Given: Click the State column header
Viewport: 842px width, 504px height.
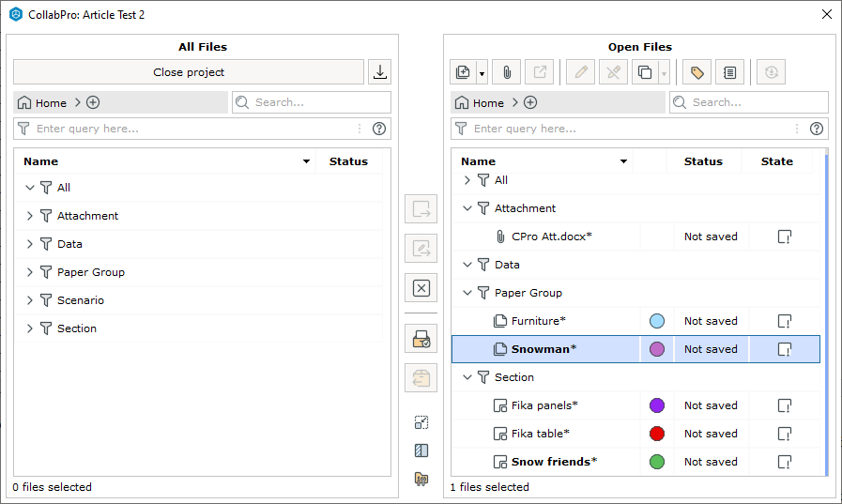Looking at the screenshot, I should tap(776, 161).
